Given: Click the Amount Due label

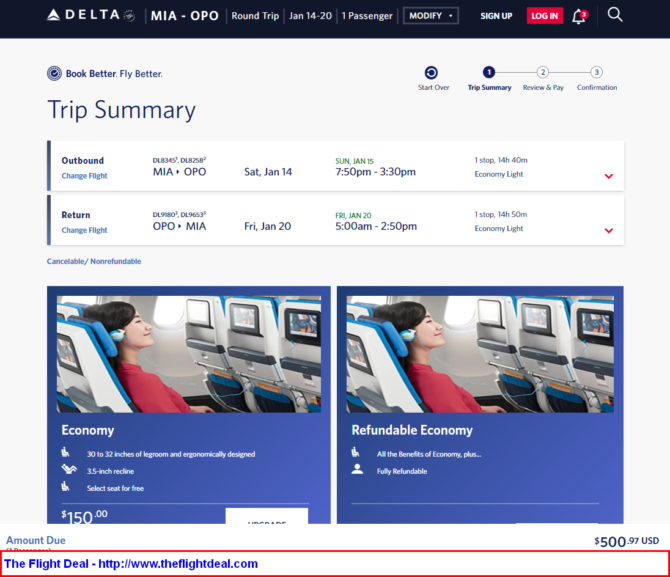Looking at the screenshot, I should 35,540.
